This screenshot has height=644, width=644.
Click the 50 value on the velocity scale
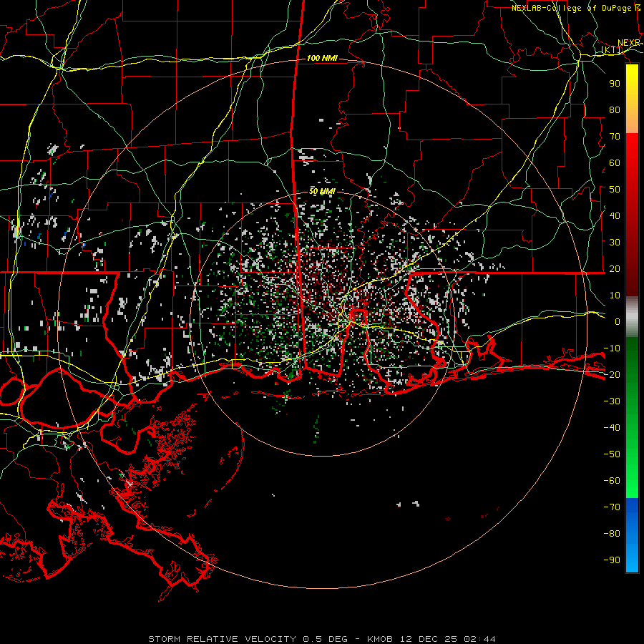click(x=615, y=190)
